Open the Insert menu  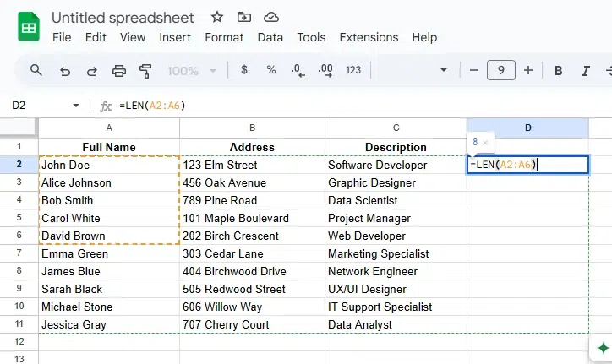tap(175, 37)
